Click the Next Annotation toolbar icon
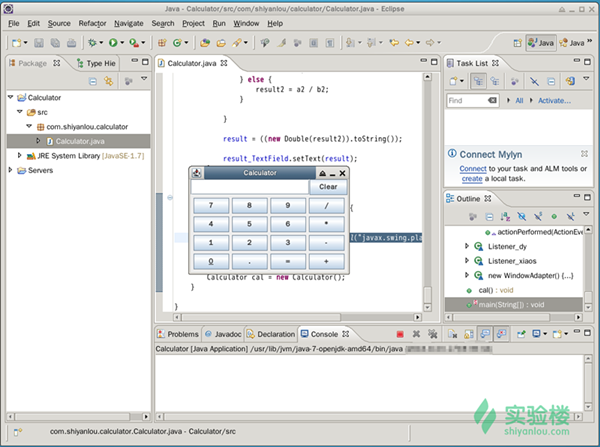The height and width of the screenshot is (447, 600). (350, 42)
